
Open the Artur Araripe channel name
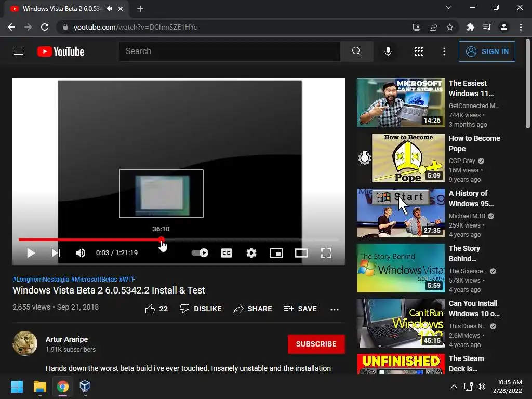pos(67,339)
